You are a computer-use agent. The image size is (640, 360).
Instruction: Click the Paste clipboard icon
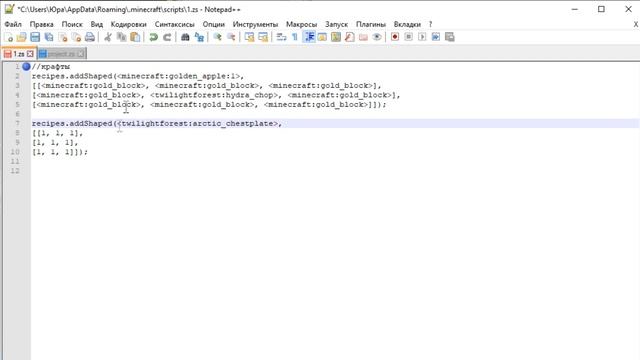coord(135,37)
